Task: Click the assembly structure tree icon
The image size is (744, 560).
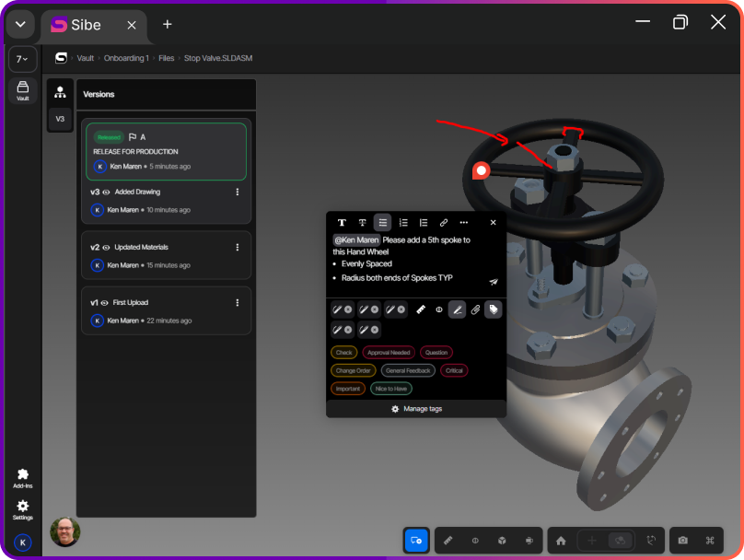Action: tap(60, 92)
